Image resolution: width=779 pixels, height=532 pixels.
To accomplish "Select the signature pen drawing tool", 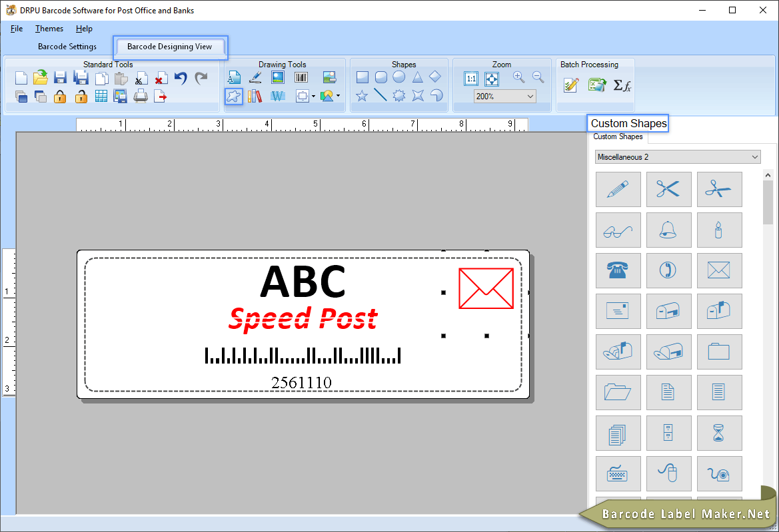I will pyautogui.click(x=255, y=77).
